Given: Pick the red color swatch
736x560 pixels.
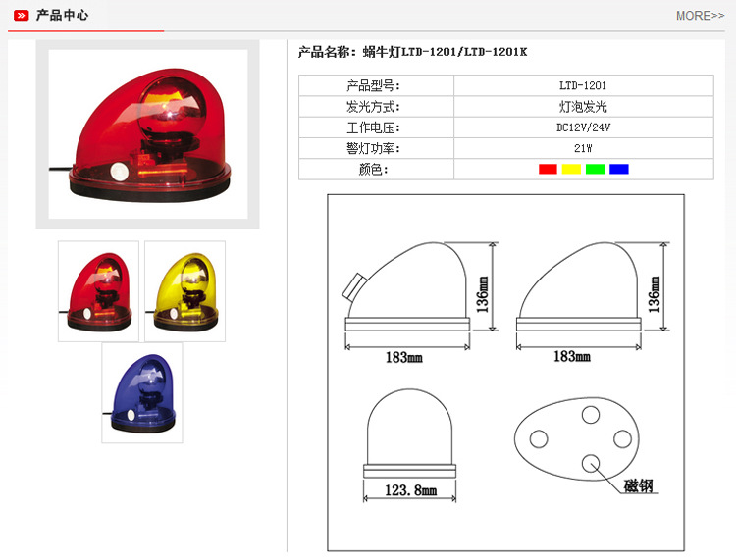Looking at the screenshot, I should [548, 169].
